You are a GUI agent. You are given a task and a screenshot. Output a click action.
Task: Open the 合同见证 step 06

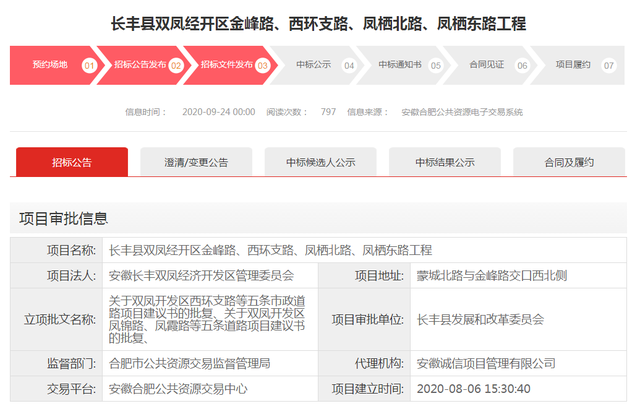point(490,65)
